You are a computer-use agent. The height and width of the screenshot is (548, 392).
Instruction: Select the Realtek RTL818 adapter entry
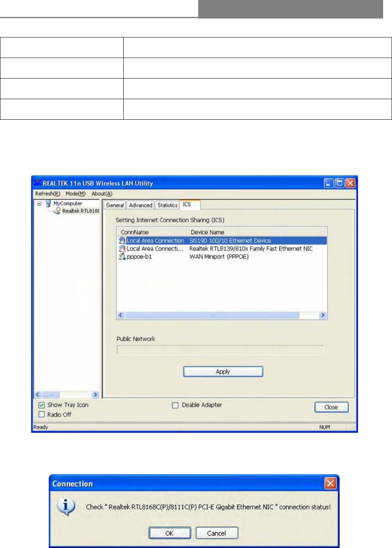coord(81,211)
